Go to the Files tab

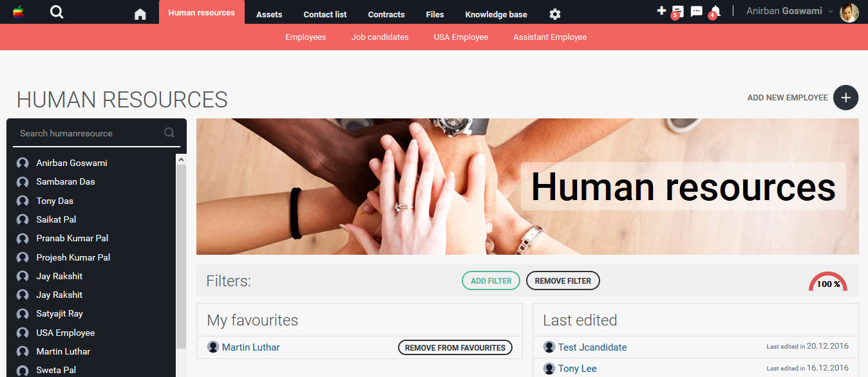point(435,14)
